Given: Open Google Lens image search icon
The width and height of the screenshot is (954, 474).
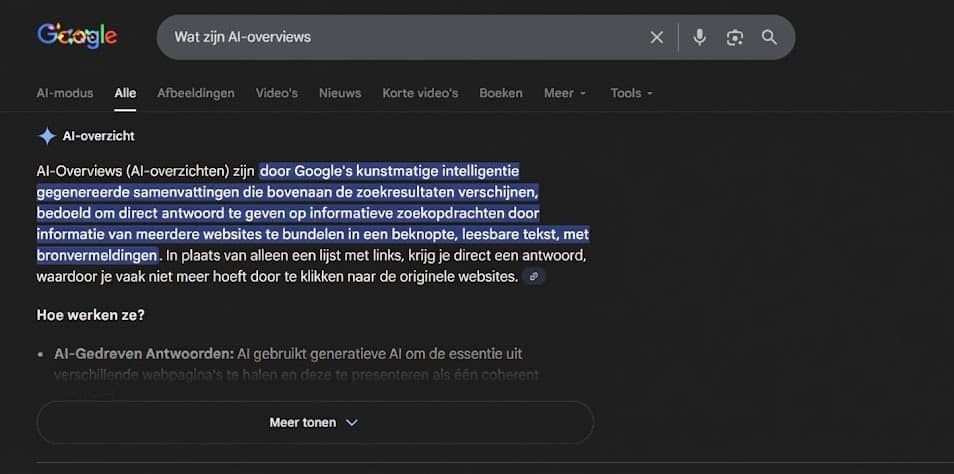Looking at the screenshot, I should [734, 37].
